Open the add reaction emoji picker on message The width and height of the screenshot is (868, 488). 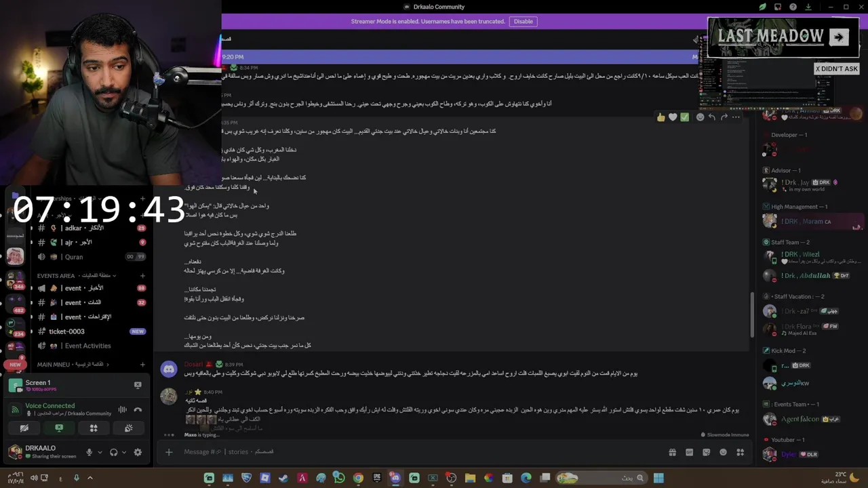(701, 117)
